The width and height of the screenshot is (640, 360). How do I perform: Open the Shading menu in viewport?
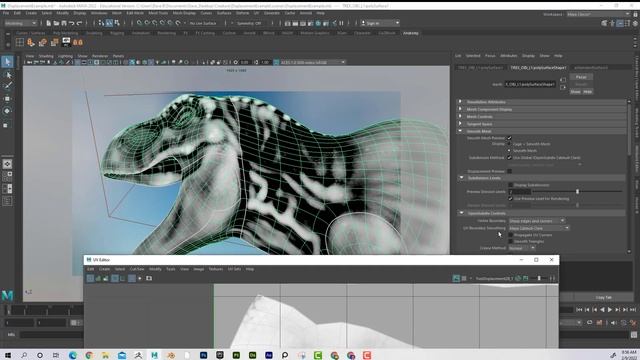click(46, 56)
